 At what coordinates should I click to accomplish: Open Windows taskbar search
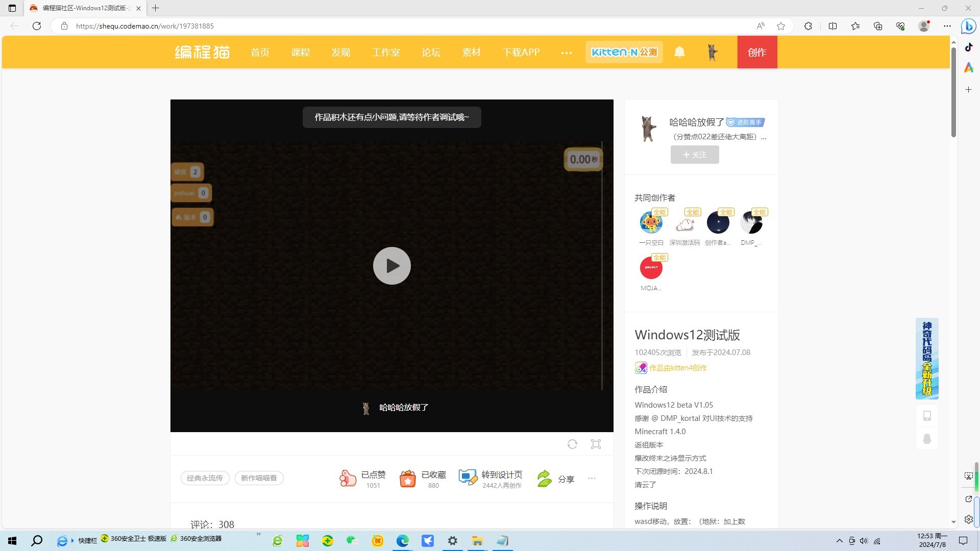(x=37, y=541)
